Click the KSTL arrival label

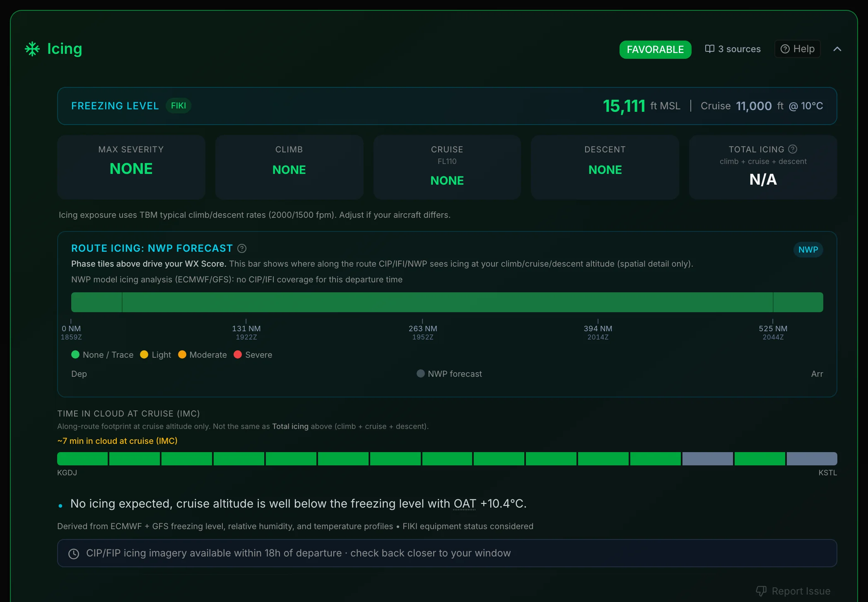(x=827, y=472)
